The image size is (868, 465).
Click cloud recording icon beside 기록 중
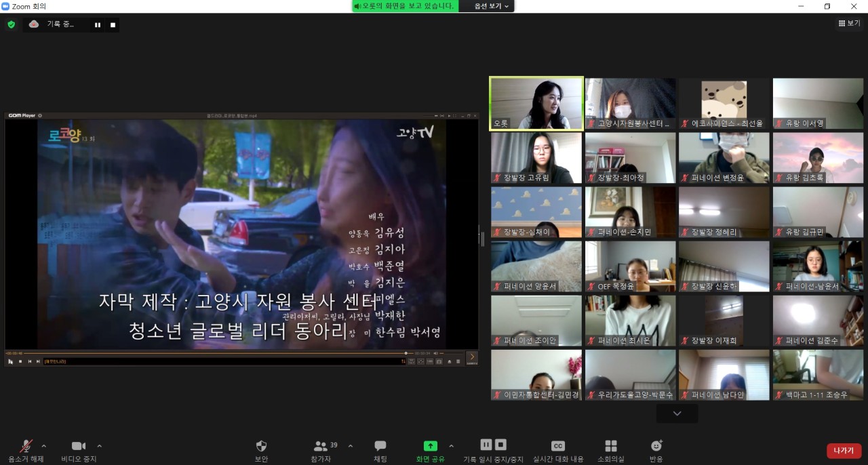coord(34,24)
